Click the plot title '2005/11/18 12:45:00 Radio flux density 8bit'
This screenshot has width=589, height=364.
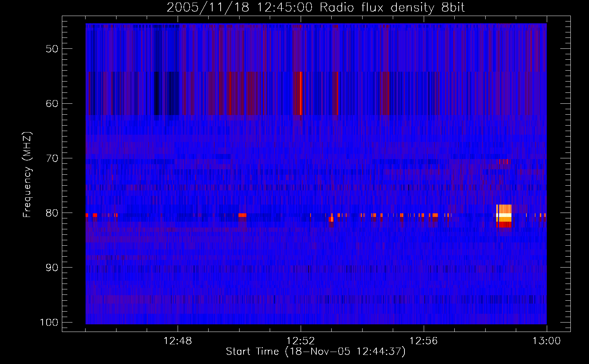coord(316,7)
